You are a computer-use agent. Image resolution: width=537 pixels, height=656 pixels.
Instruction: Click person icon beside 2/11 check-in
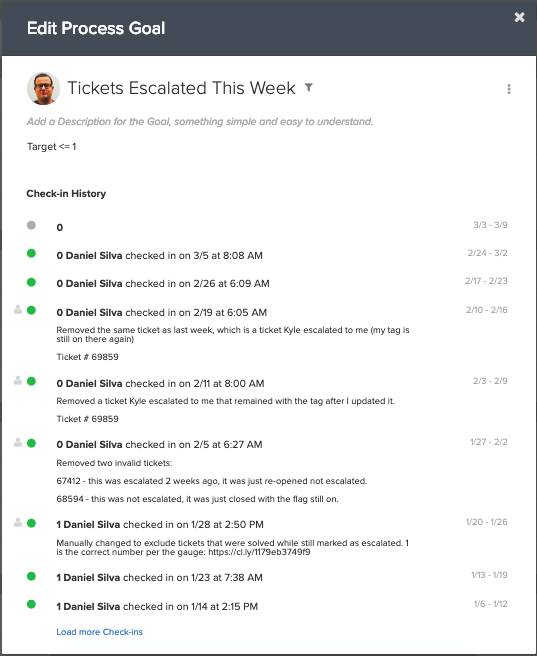[x=18, y=381]
